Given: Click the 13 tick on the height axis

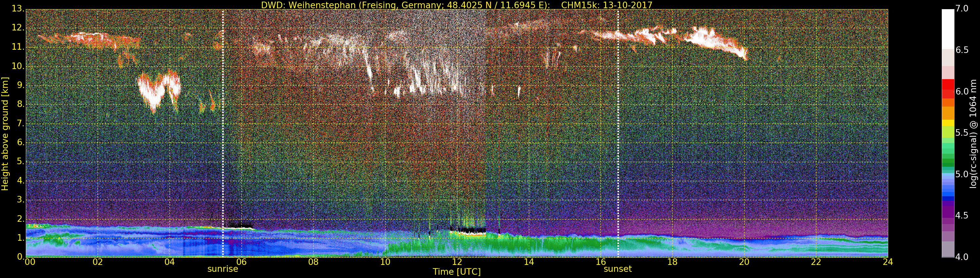Looking at the screenshot, I should pos(18,9).
